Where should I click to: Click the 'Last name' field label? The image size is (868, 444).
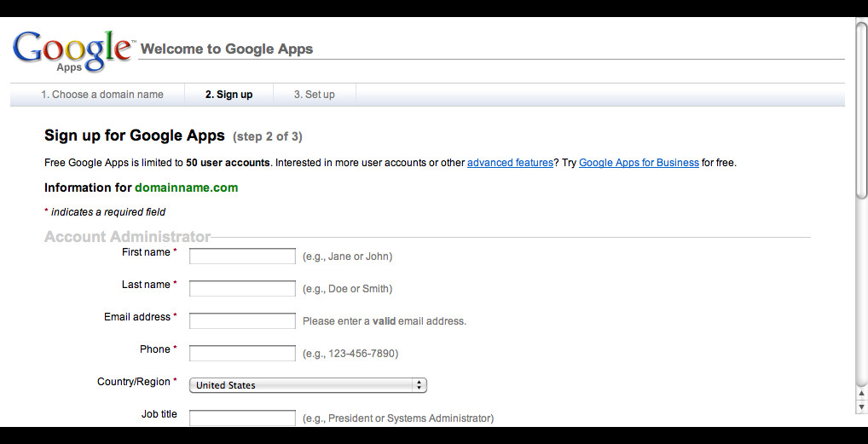tap(146, 285)
